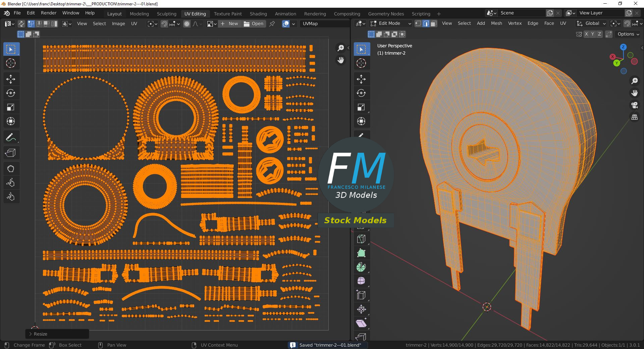Click the UVMap name field

[x=324, y=24]
